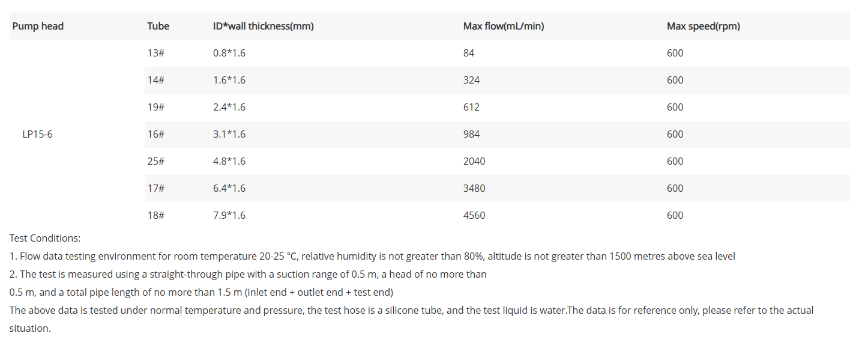Image resolution: width=868 pixels, height=342 pixels.
Task: Click the 7.9*1.6 dimension value
Action: (x=229, y=215)
